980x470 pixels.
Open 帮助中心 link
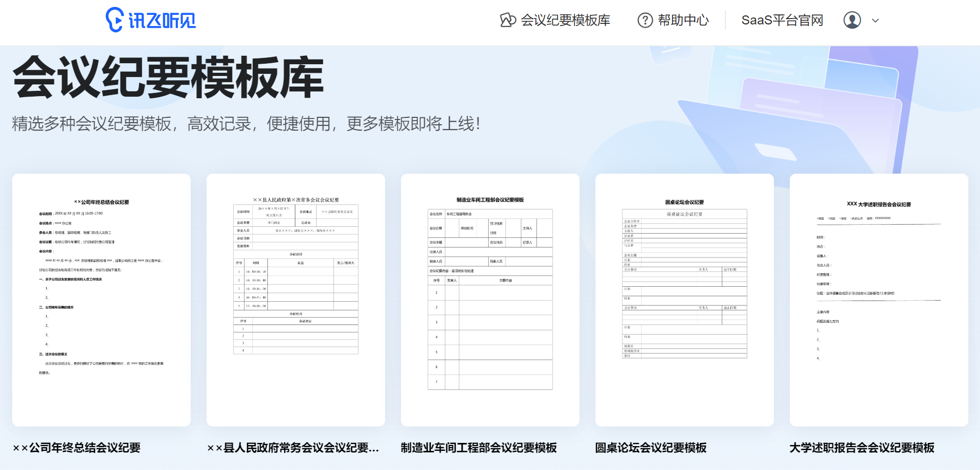point(683,20)
